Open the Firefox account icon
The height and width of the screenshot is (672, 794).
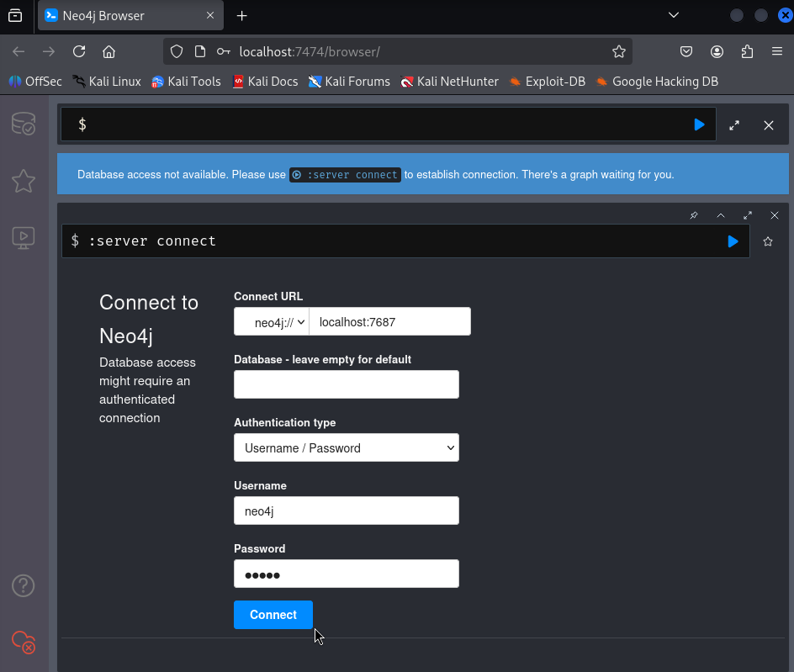point(717,51)
